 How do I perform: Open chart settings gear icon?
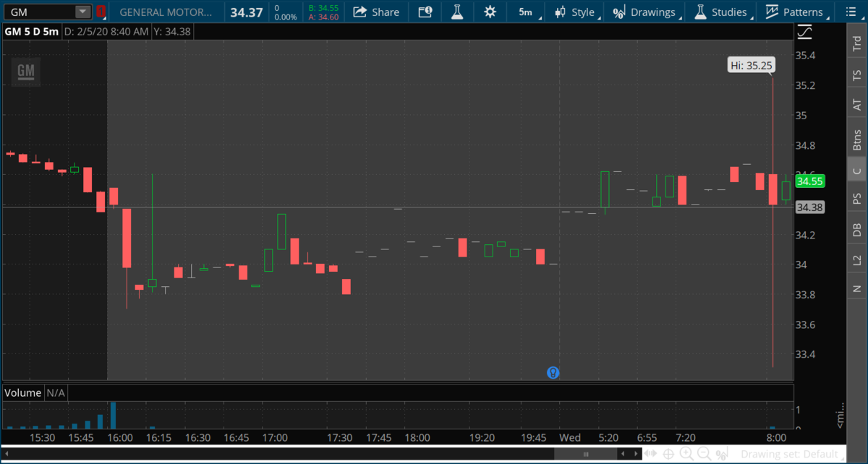pos(490,12)
